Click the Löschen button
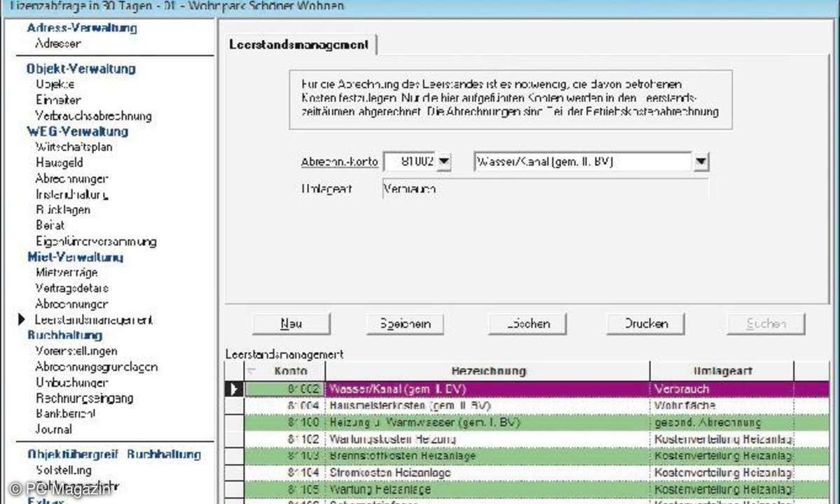Screen dimensions: 840x504 point(527,323)
